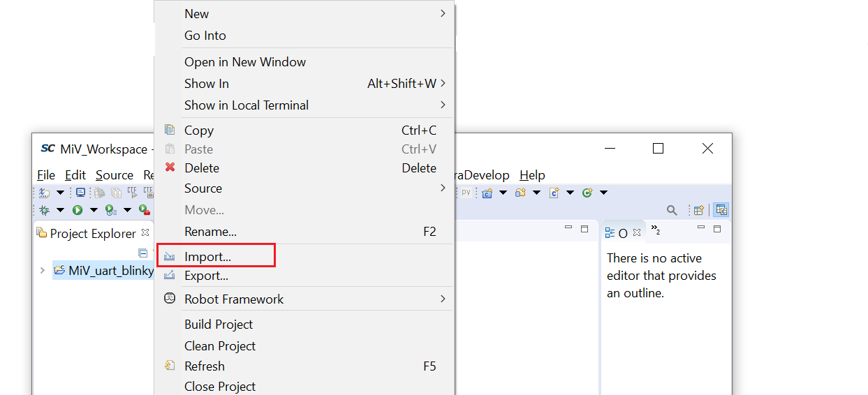Screen dimensions: 868x395
Task: Click the New C++ Class icon
Action: tap(587, 193)
